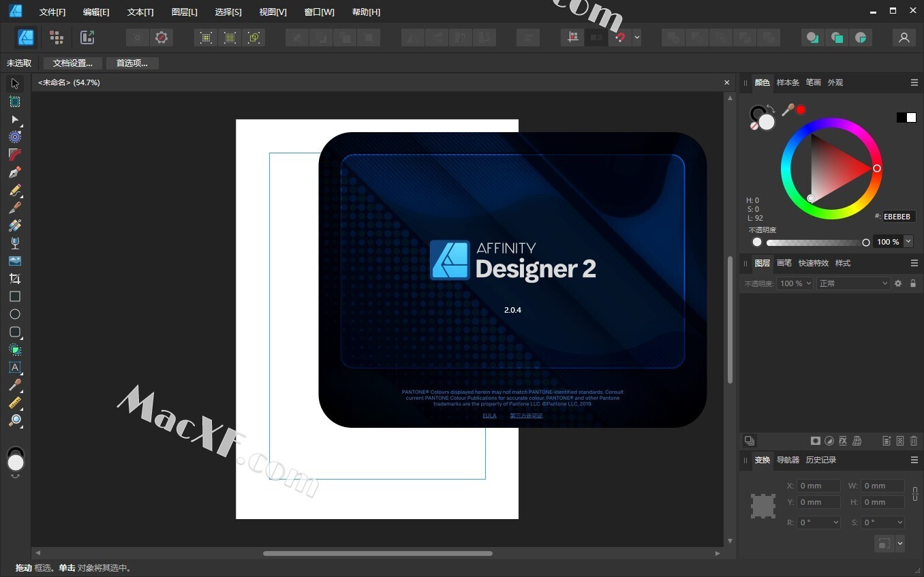The height and width of the screenshot is (577, 924).
Task: Click the black and white swatch
Action: pos(906,117)
